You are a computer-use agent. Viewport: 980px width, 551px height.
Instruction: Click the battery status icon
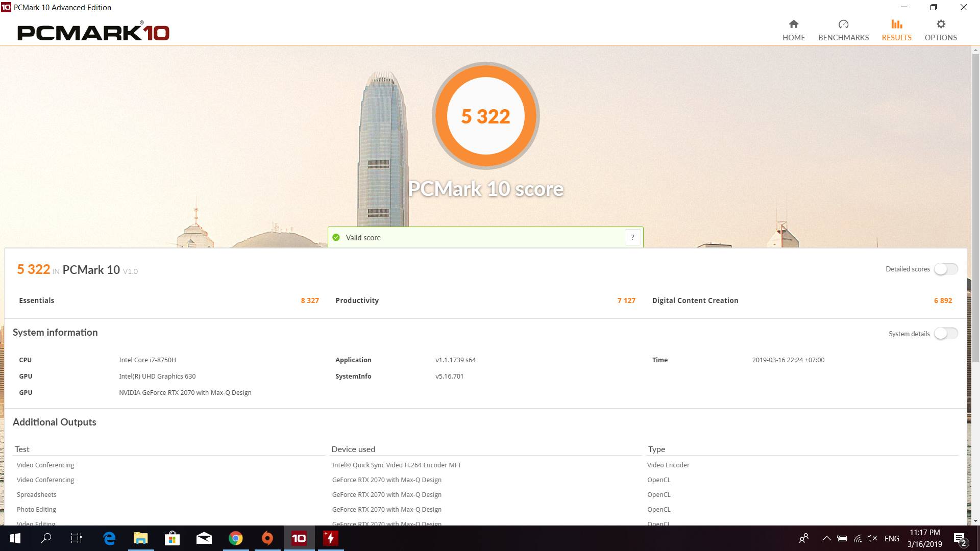pyautogui.click(x=842, y=538)
